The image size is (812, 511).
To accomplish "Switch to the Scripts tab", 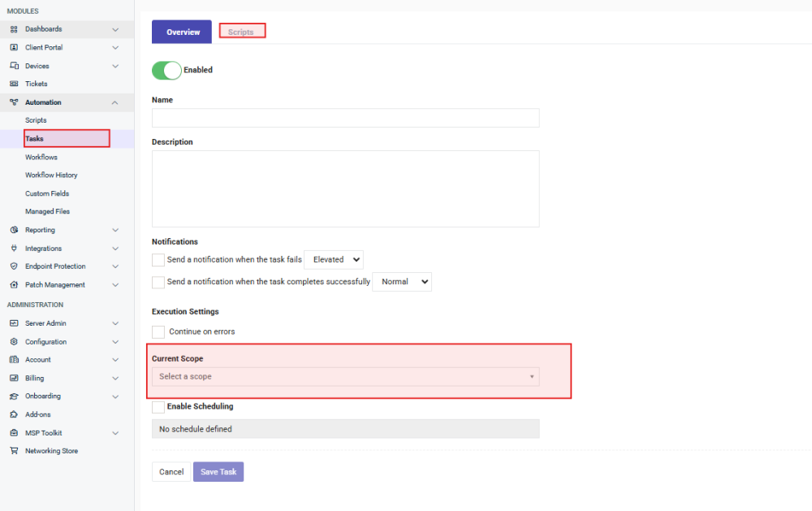I will coord(241,32).
